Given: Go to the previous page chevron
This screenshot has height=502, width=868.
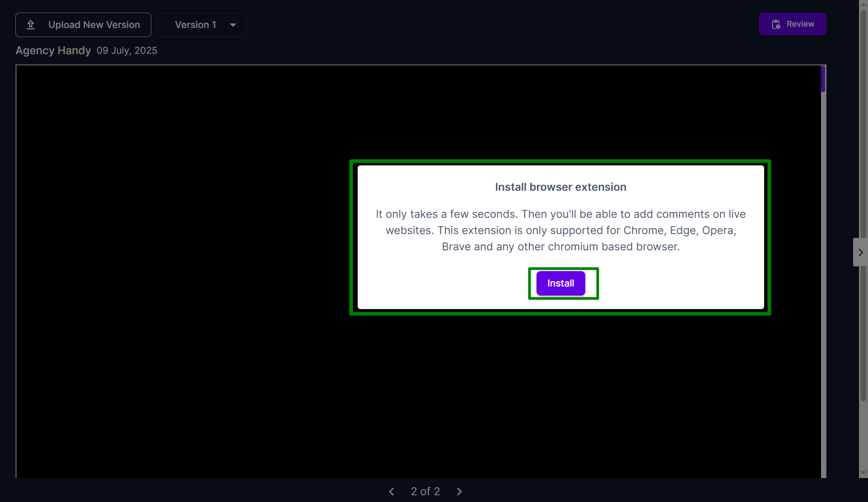Looking at the screenshot, I should tap(392, 492).
